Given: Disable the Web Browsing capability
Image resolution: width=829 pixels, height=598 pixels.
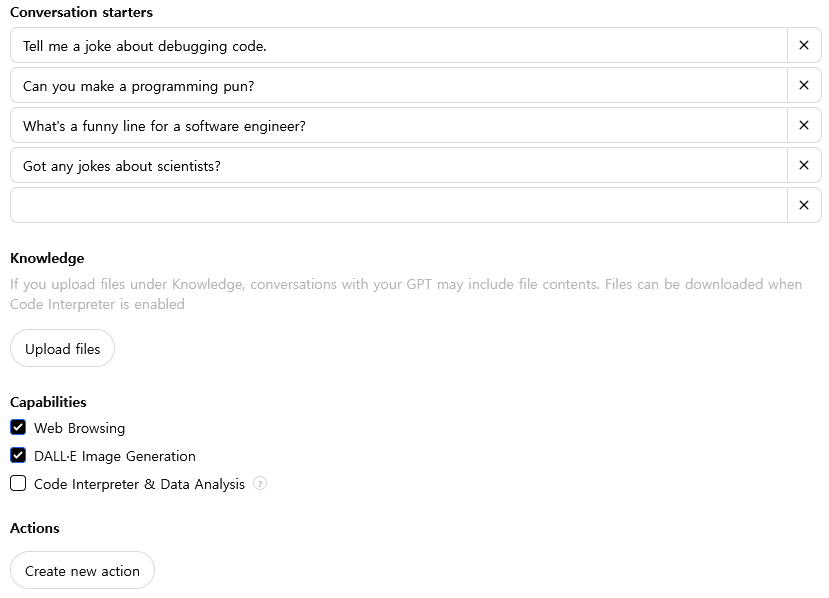Looking at the screenshot, I should [x=18, y=428].
